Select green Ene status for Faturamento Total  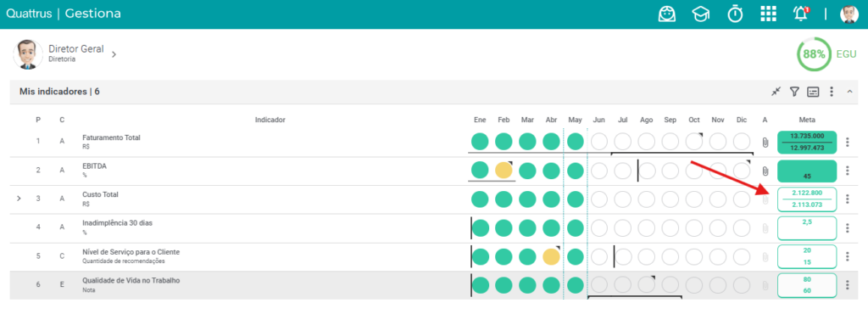[x=480, y=142]
